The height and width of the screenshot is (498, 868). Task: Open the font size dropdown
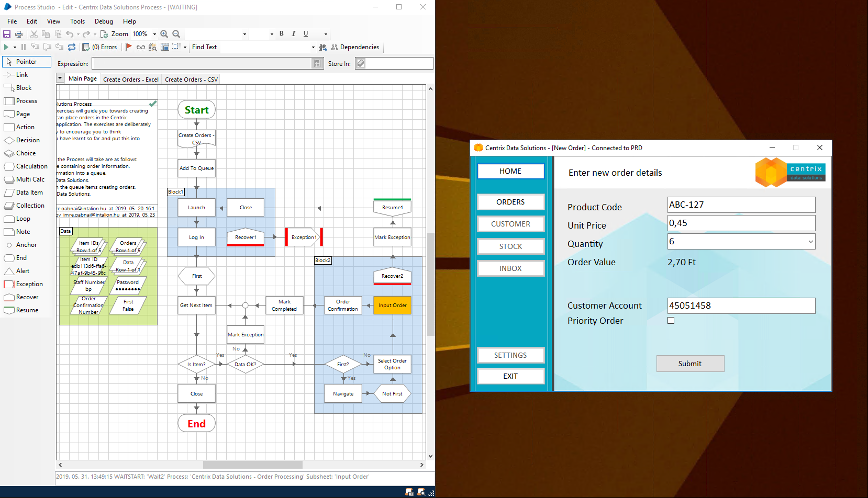tap(272, 34)
